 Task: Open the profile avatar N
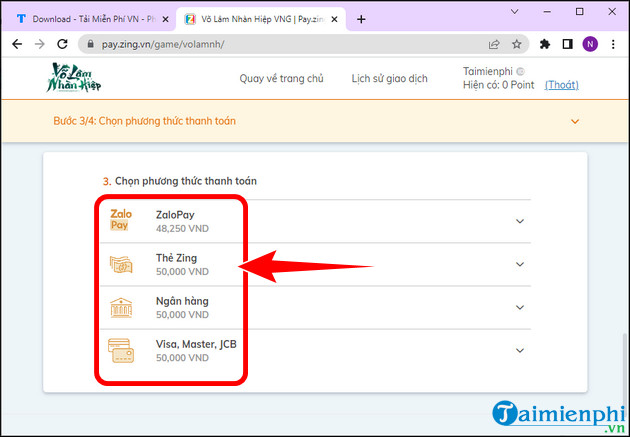tap(590, 44)
